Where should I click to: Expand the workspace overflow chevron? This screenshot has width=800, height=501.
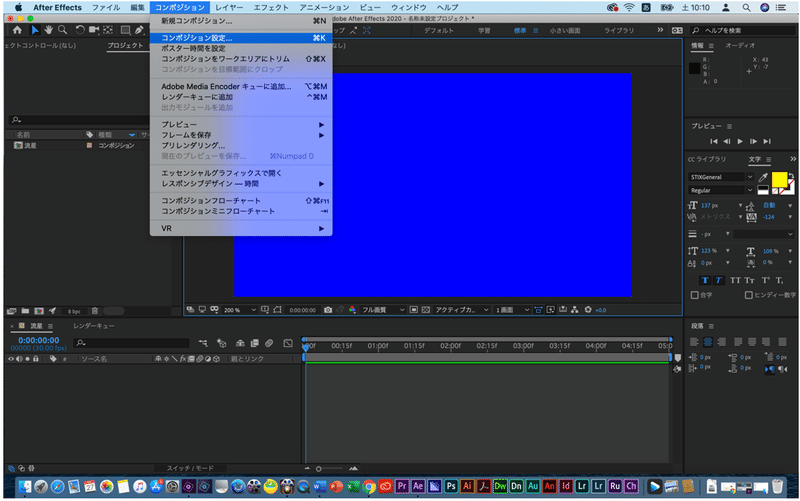660,30
